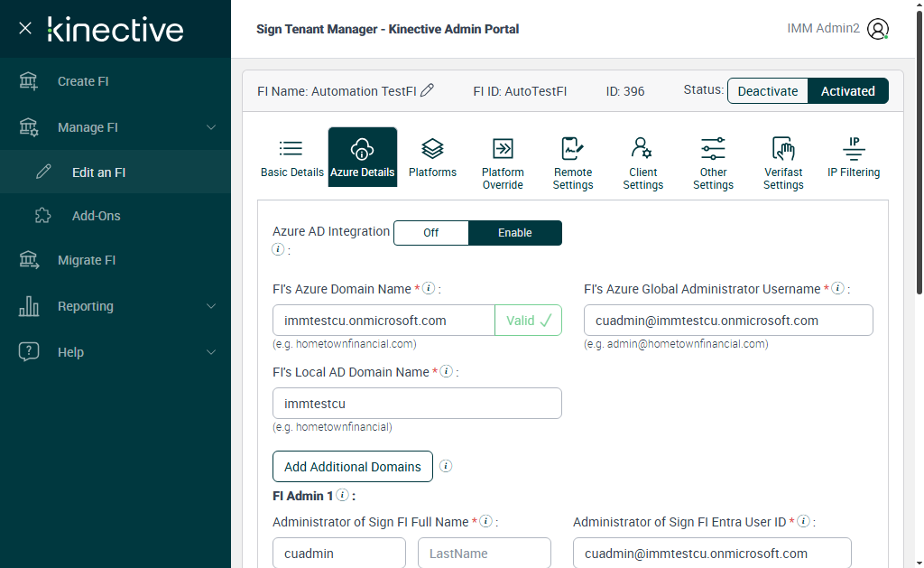Click the Valid domain check indicator
This screenshot has width=924, height=568.
tap(529, 321)
